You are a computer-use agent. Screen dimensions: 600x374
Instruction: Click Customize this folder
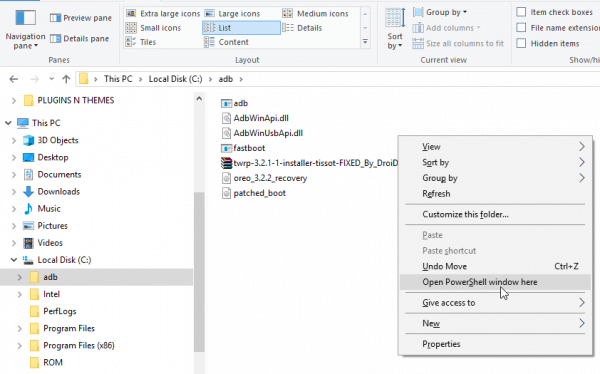click(495, 214)
